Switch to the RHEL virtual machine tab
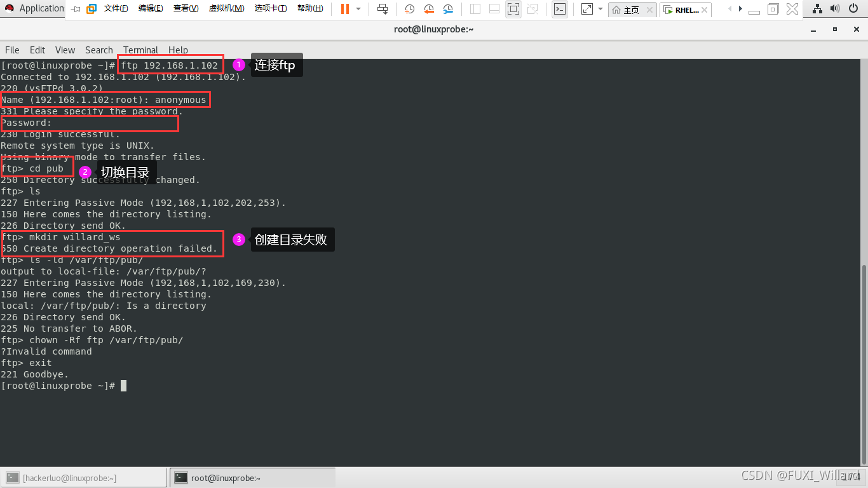 tap(686, 10)
